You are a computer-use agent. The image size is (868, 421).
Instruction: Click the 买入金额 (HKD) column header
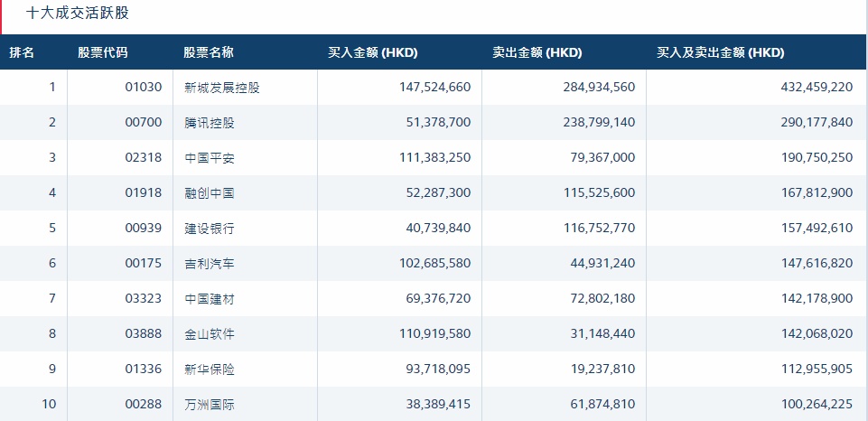372,52
